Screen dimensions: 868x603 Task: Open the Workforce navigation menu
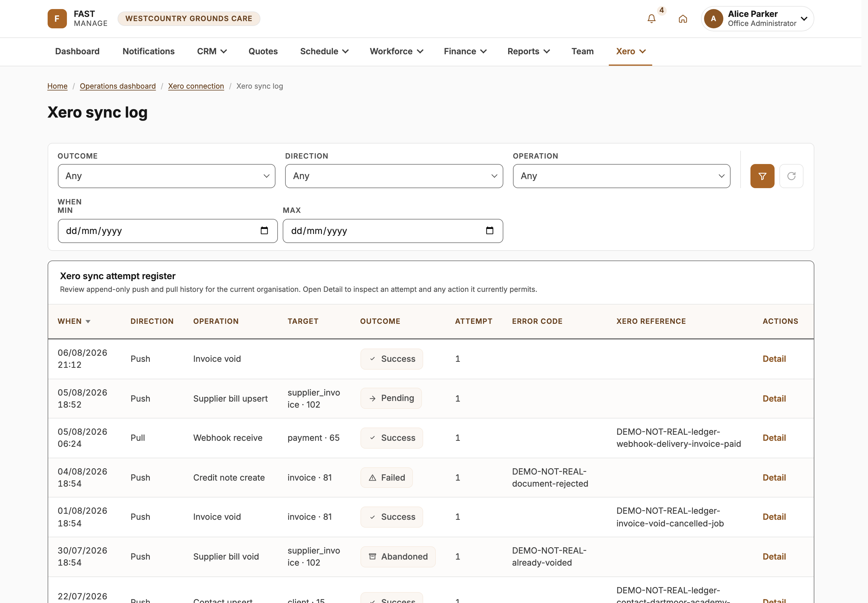396,51
